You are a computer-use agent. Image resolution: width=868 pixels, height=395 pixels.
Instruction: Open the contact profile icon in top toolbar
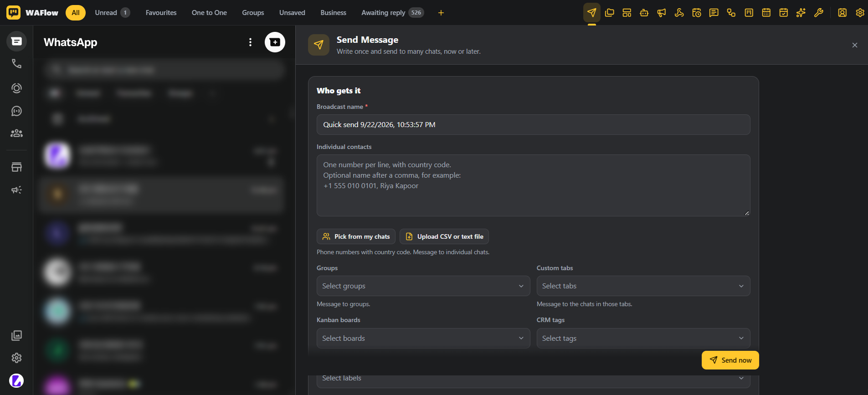(x=842, y=13)
